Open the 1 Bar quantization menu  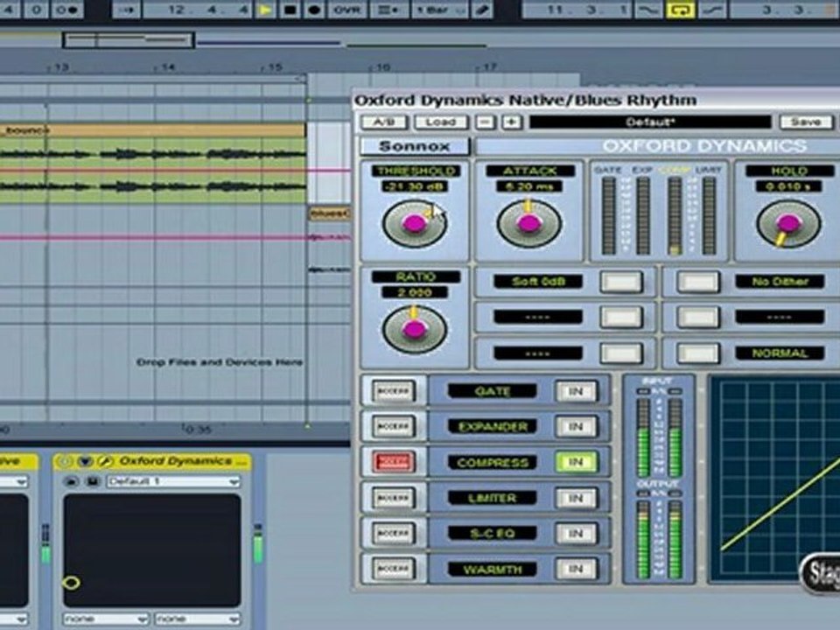440,10
